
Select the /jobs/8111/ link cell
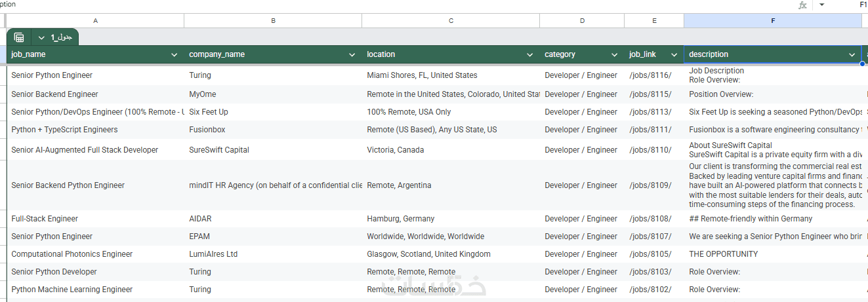point(654,130)
